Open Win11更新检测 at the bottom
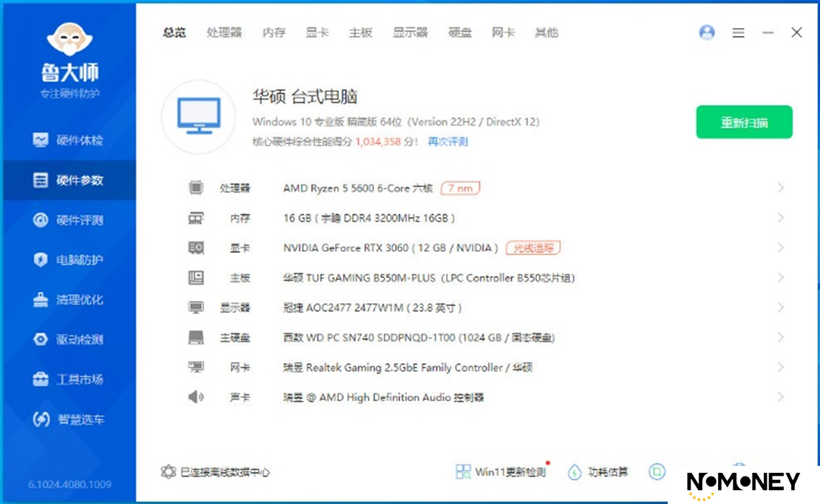Viewport: 820px width, 504px height. 501,472
